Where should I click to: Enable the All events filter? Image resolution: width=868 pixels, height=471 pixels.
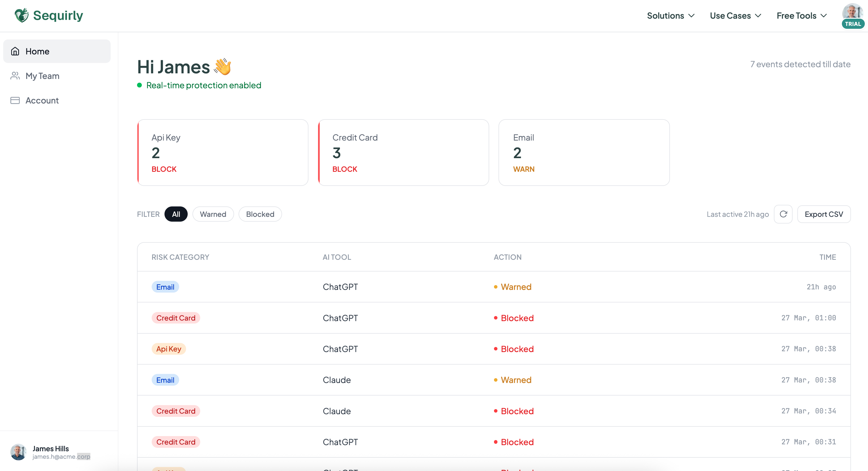[x=176, y=214]
